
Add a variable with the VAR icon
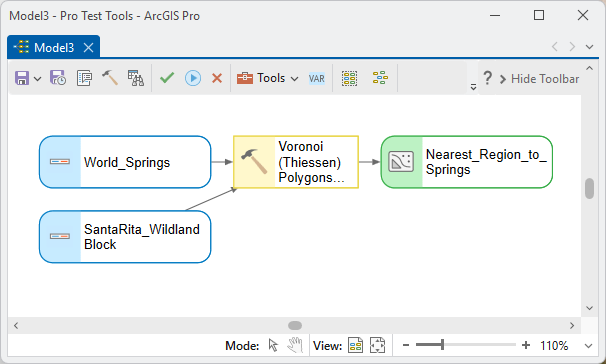pyautogui.click(x=317, y=78)
